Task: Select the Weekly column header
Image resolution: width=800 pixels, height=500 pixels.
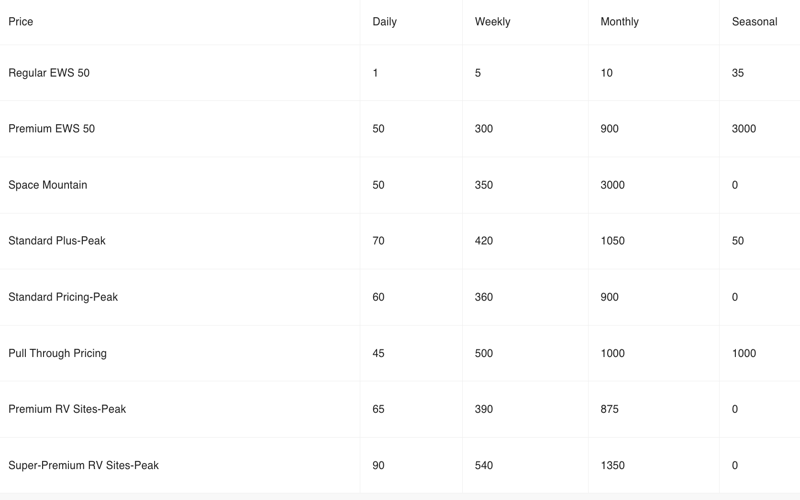Action: pyautogui.click(x=492, y=22)
